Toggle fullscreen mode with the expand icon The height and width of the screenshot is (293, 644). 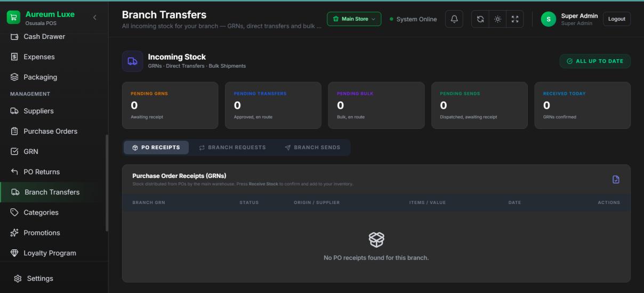click(x=514, y=19)
